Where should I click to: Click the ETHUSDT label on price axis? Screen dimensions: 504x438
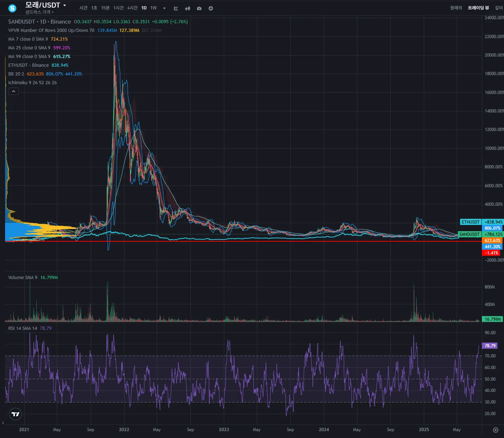[x=471, y=222]
